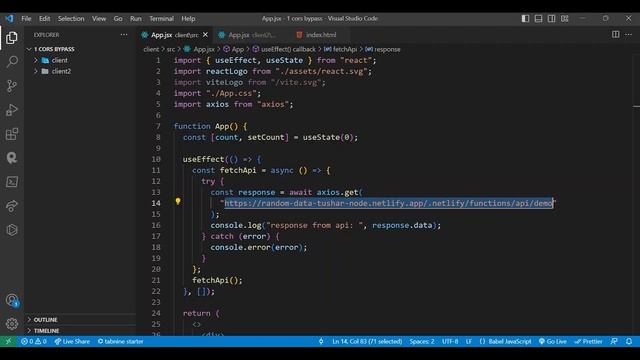Image resolution: width=640 pixels, height=360 pixels.
Task: Close the active App.jsx tab
Action: pyautogui.click(x=205, y=35)
